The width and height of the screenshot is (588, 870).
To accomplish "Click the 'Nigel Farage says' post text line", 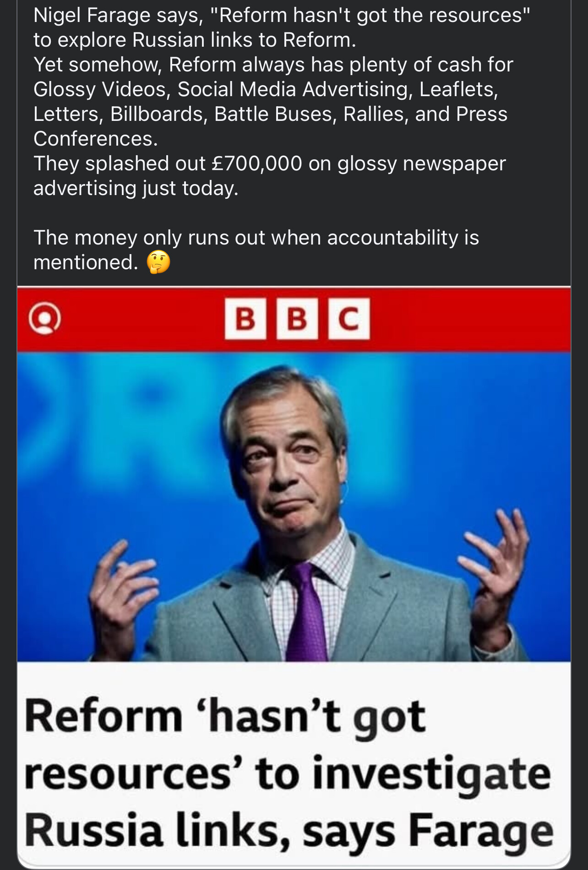I will point(281,16).
